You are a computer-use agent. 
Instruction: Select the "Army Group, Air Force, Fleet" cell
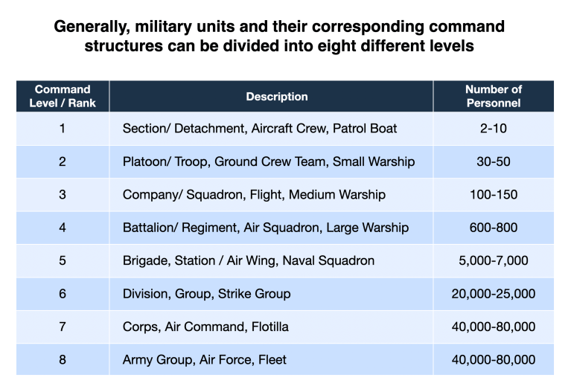coord(204,360)
